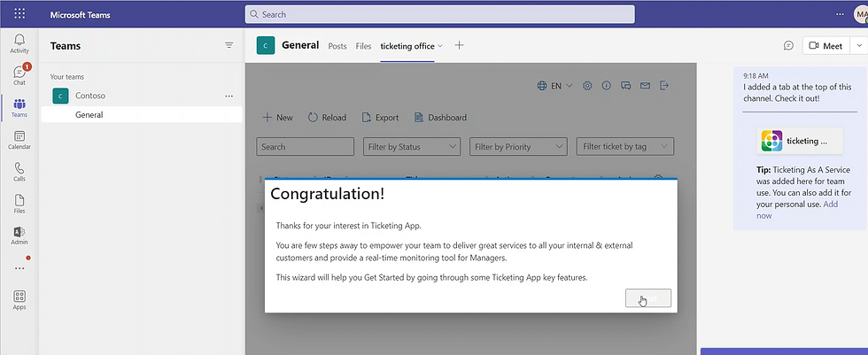868x355 pixels.
Task: Select Teams in the left rail
Action: point(19,107)
